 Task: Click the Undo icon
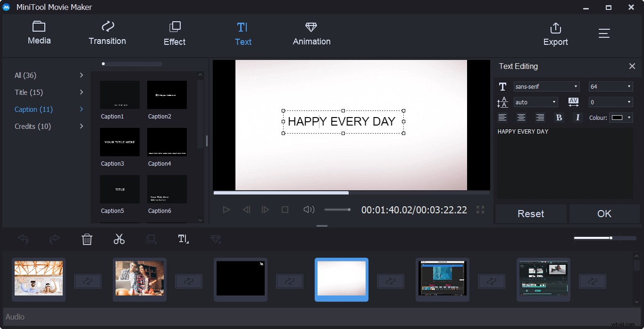23,239
